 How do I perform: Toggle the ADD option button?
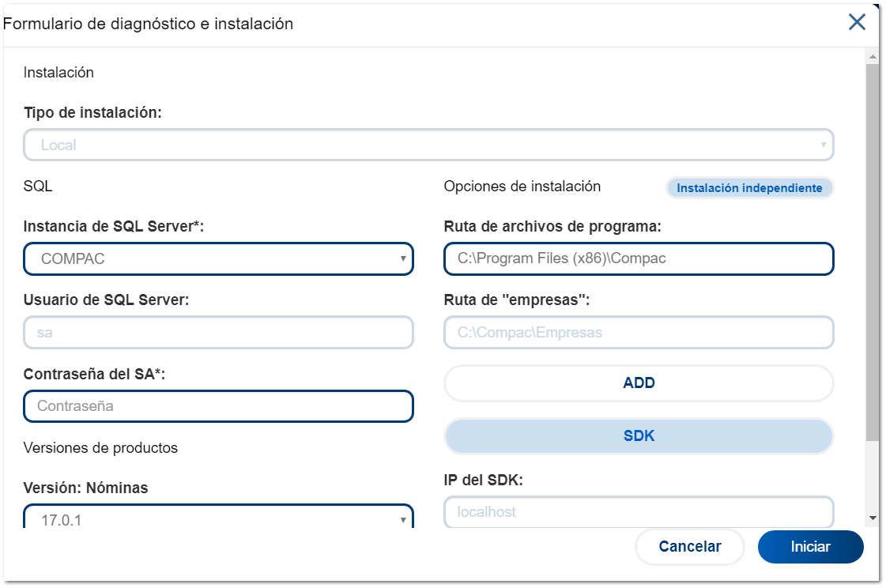639,383
